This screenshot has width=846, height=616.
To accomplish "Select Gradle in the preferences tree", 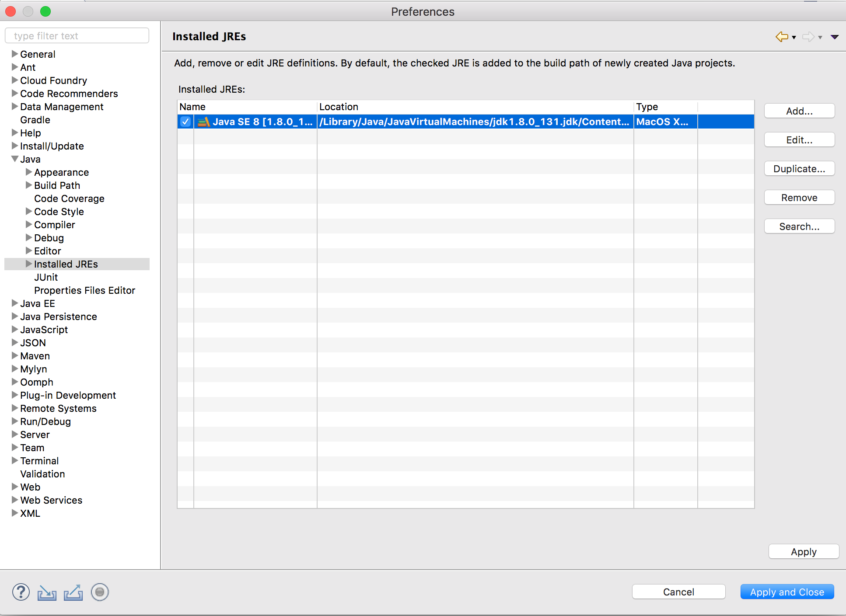I will [x=35, y=120].
